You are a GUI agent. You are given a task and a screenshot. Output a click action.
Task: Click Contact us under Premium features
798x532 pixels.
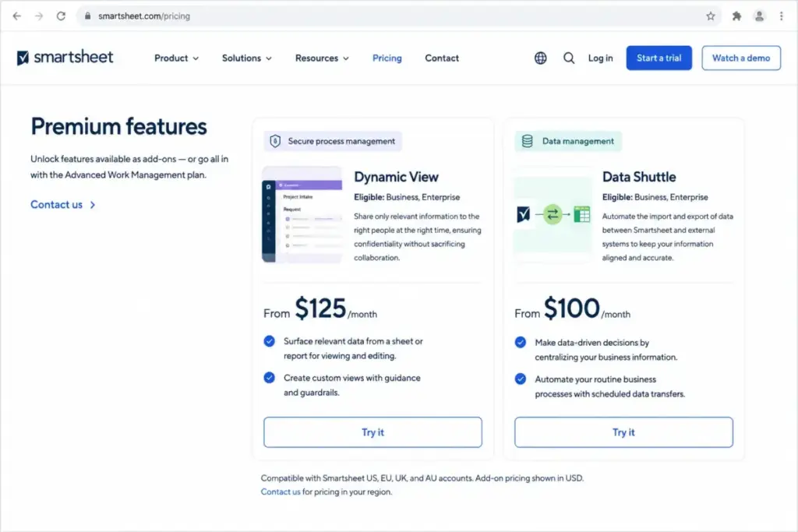56,204
